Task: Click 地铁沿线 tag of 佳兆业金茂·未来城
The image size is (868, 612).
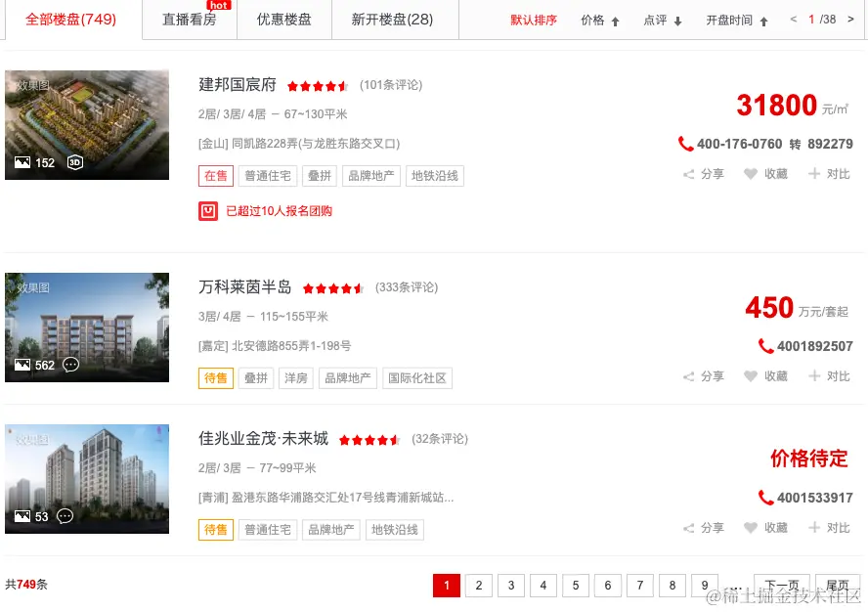Action: (395, 530)
